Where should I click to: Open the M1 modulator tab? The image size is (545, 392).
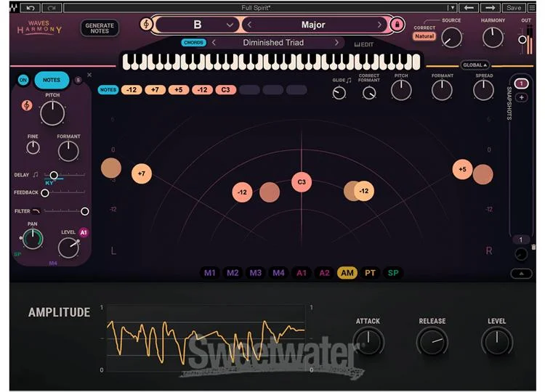(x=209, y=273)
